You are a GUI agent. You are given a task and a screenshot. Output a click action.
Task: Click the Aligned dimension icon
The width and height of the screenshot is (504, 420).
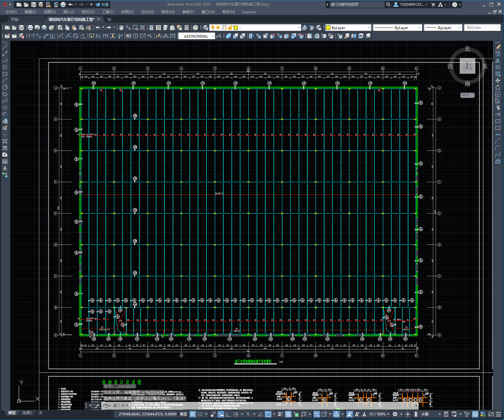click(38, 36)
